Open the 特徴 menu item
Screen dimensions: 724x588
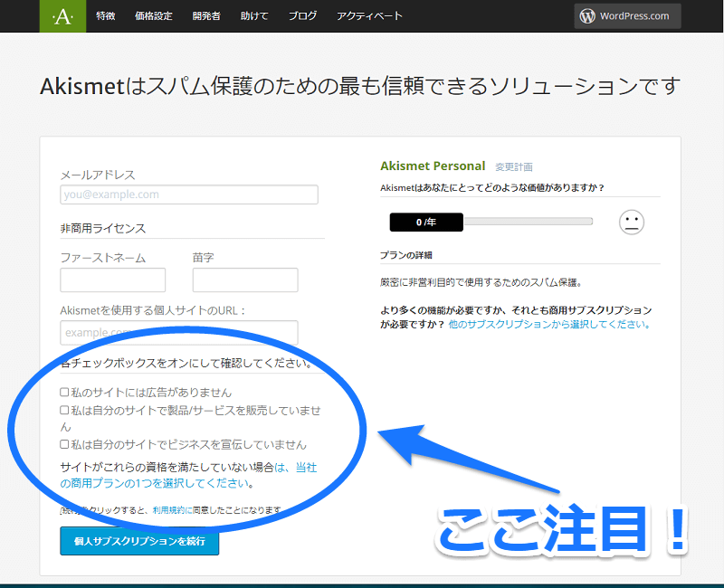tap(106, 16)
